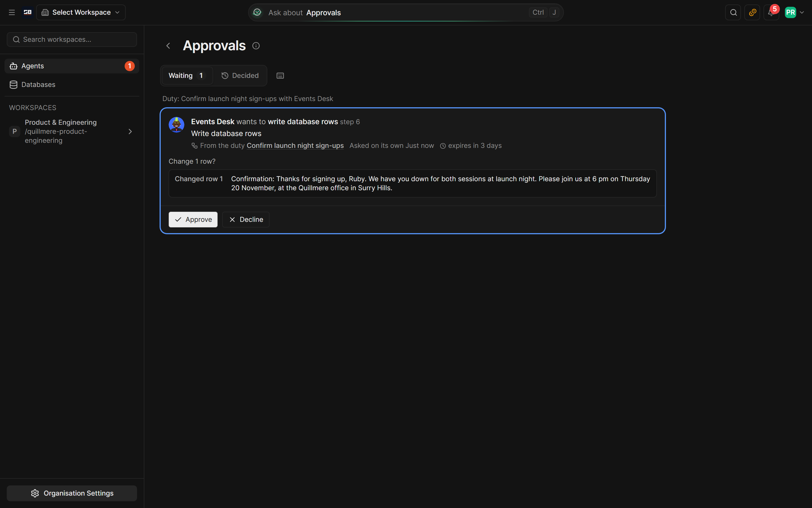Click the PR user avatar
Viewport: 812px width, 508px height.
click(791, 12)
